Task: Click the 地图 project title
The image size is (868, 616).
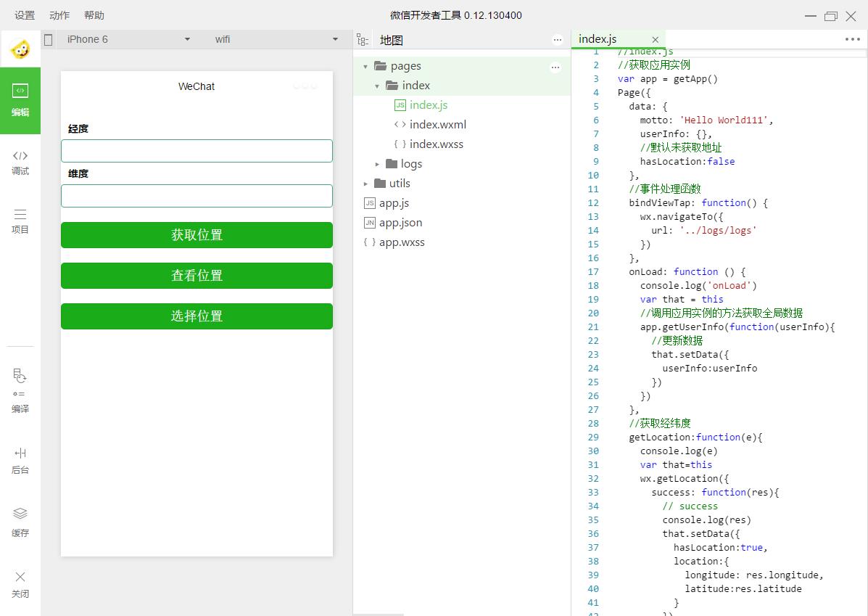Action: (x=392, y=40)
